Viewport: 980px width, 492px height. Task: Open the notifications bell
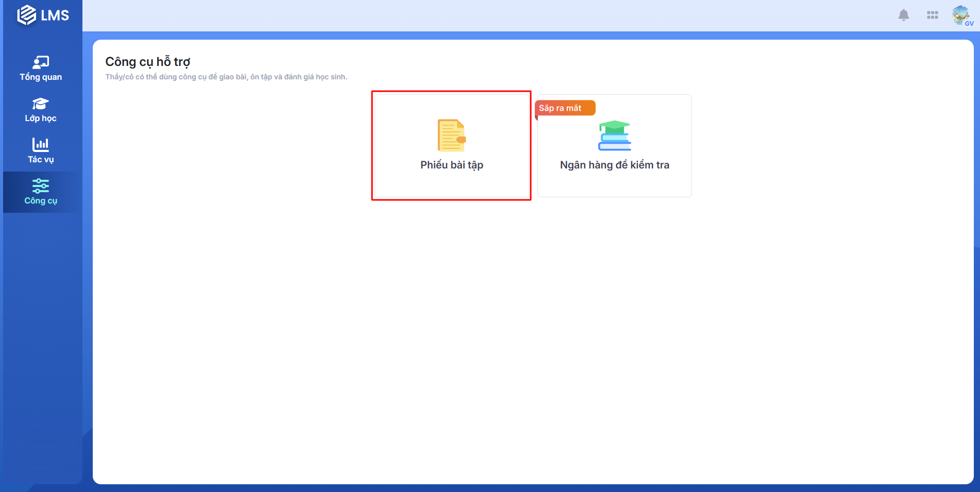[903, 15]
